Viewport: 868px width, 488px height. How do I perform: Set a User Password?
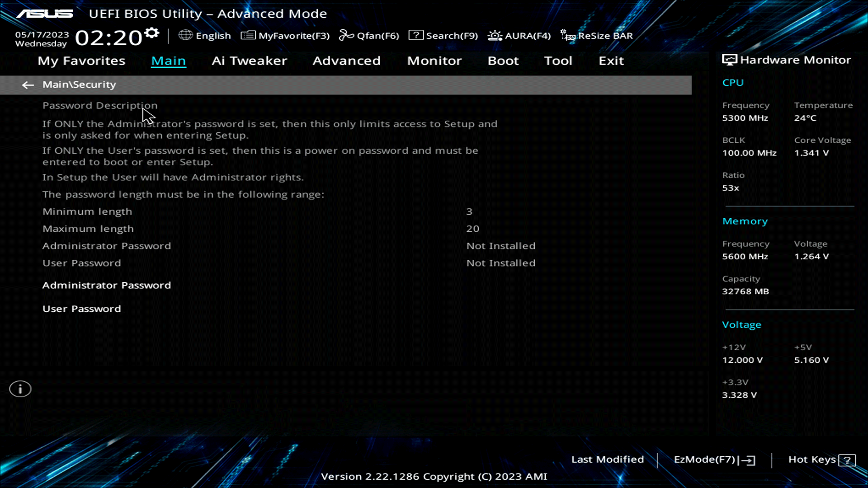(81, 309)
